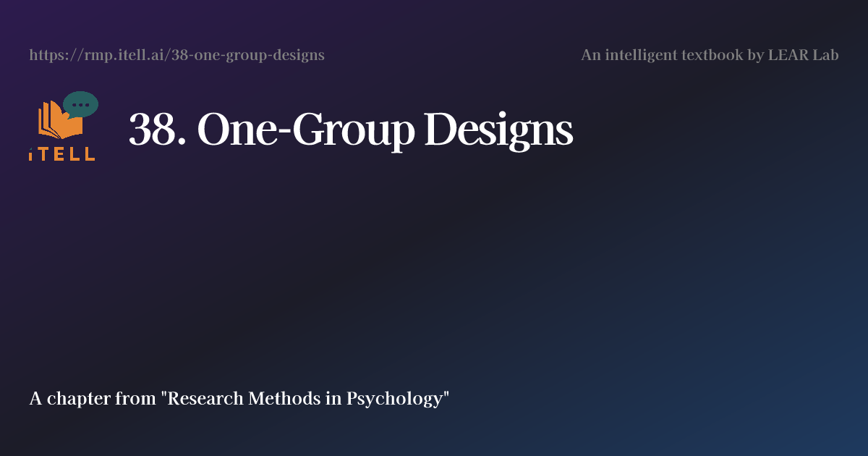Click "An intelligent textbook by LEAR Lab" text
The image size is (868, 456).
[710, 55]
